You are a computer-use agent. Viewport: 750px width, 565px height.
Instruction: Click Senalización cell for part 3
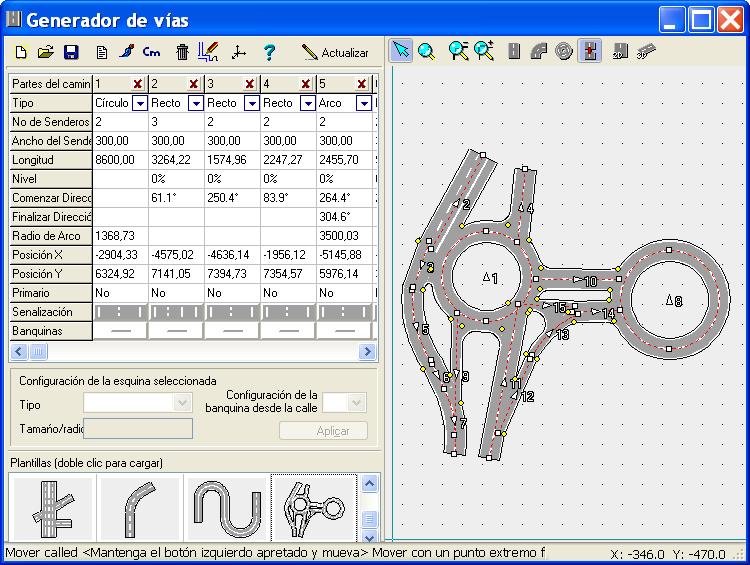click(232, 312)
